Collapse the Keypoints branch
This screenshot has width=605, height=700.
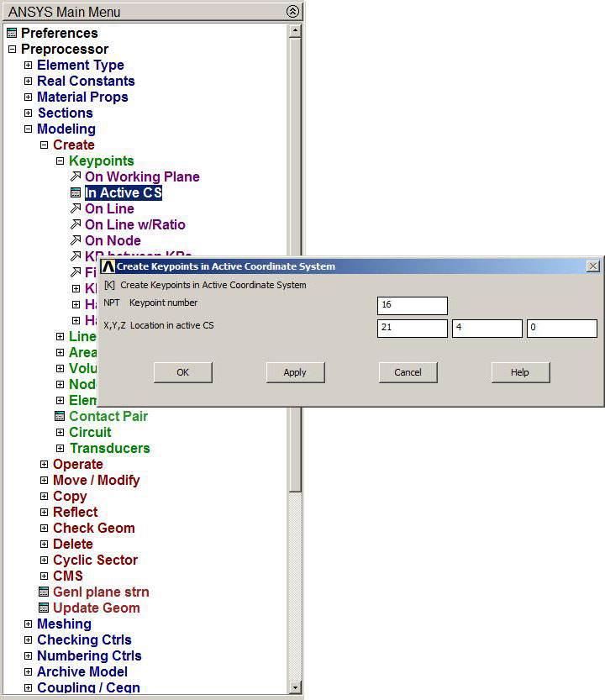click(x=60, y=161)
